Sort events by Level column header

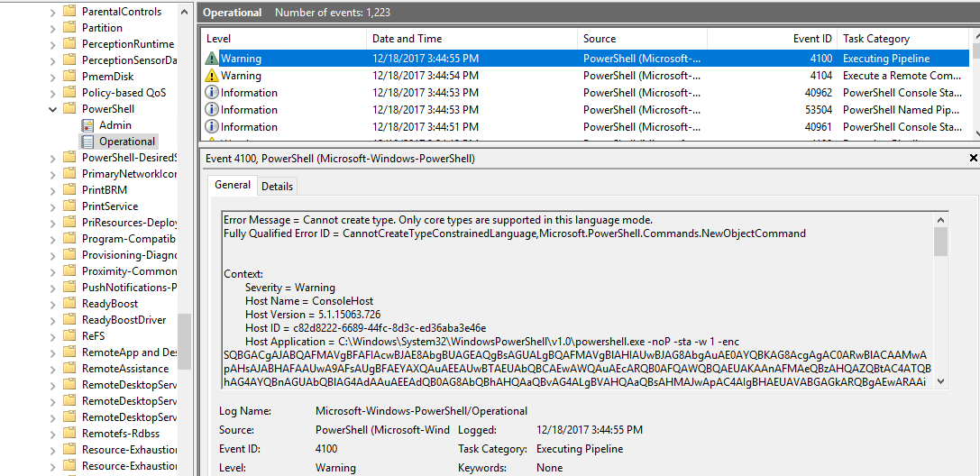point(219,39)
